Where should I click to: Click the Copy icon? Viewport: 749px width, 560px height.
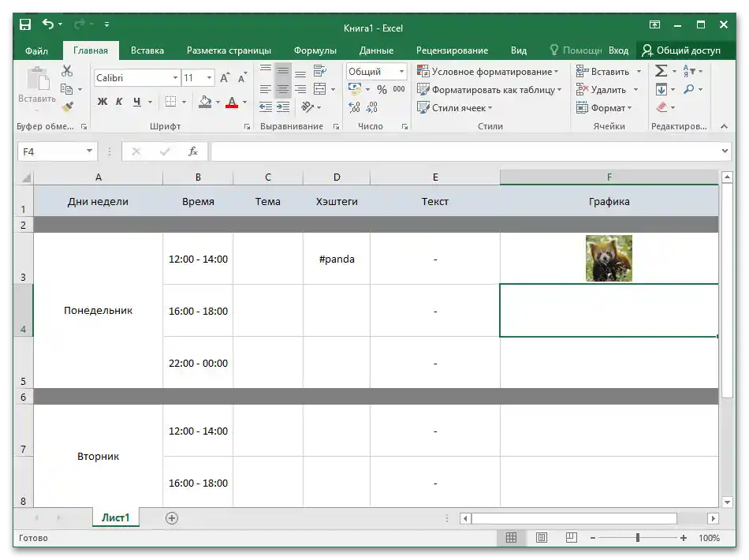point(67,89)
